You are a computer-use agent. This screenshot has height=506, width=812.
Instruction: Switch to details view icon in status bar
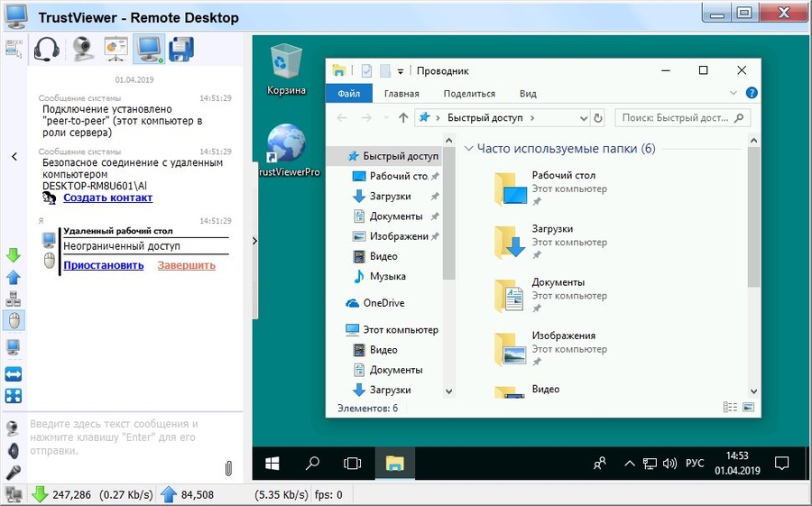(x=730, y=407)
